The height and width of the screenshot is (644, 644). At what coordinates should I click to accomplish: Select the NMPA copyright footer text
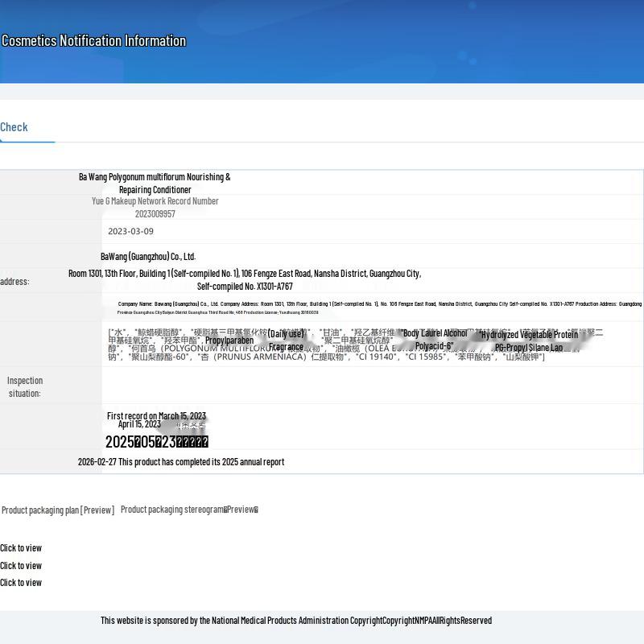296,621
